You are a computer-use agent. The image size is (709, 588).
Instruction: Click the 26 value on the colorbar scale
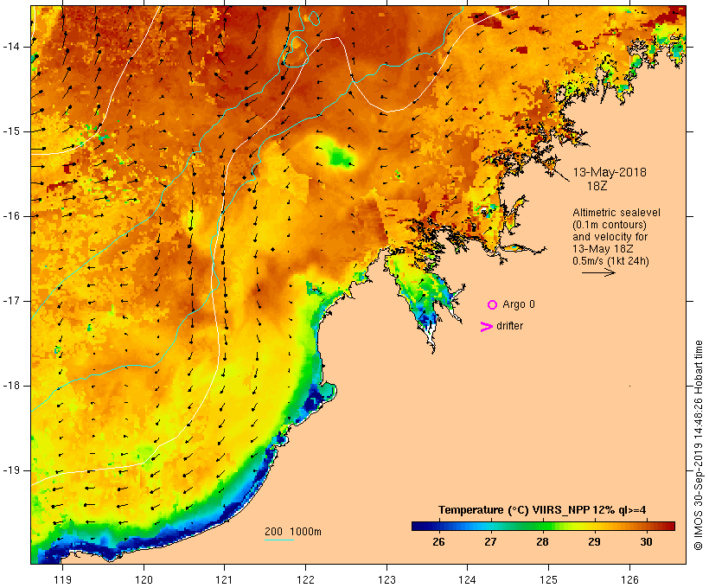click(x=438, y=542)
